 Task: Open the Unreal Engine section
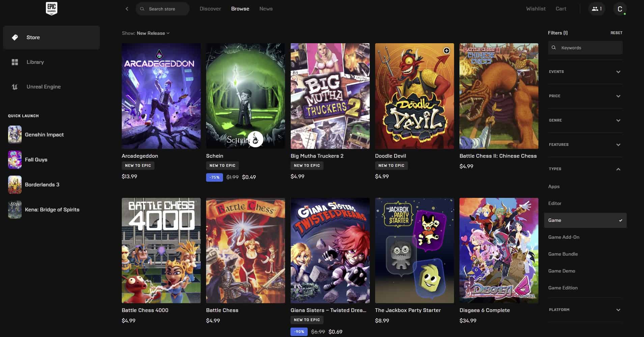click(44, 86)
